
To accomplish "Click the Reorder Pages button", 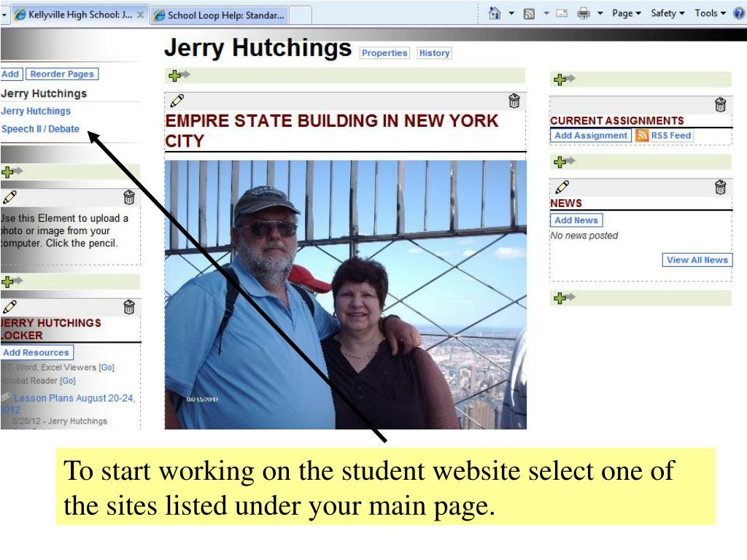I will 62,74.
